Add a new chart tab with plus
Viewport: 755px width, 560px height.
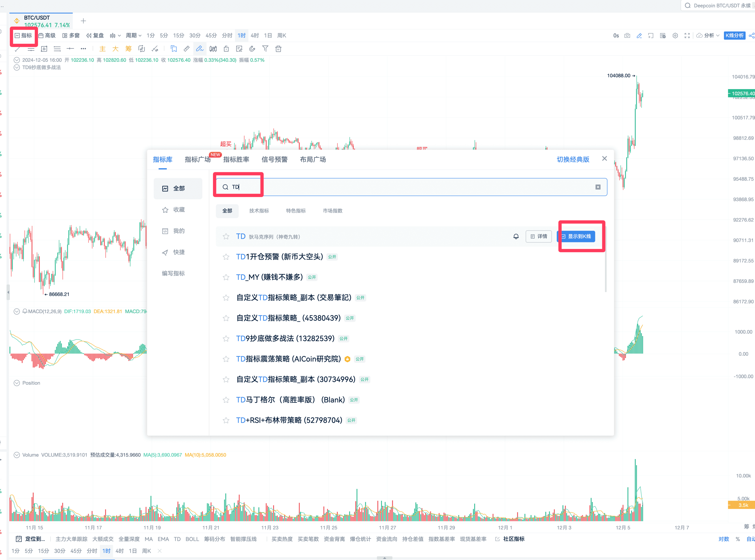coord(83,21)
